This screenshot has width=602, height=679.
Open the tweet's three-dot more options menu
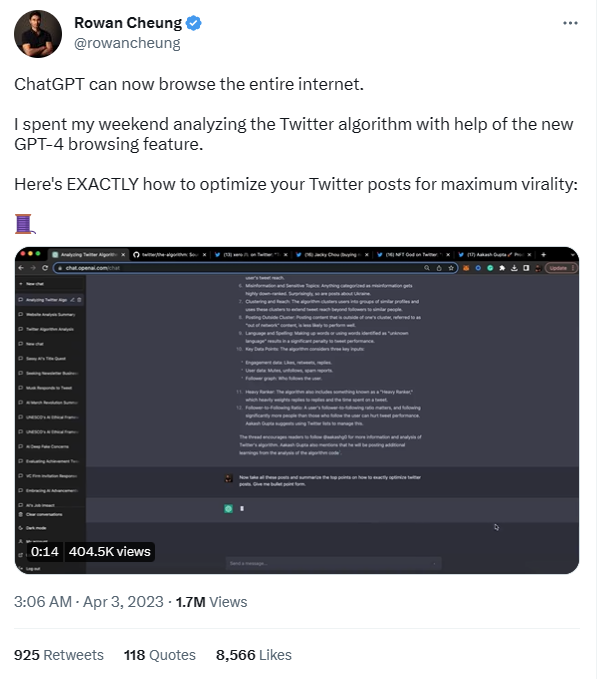[570, 23]
